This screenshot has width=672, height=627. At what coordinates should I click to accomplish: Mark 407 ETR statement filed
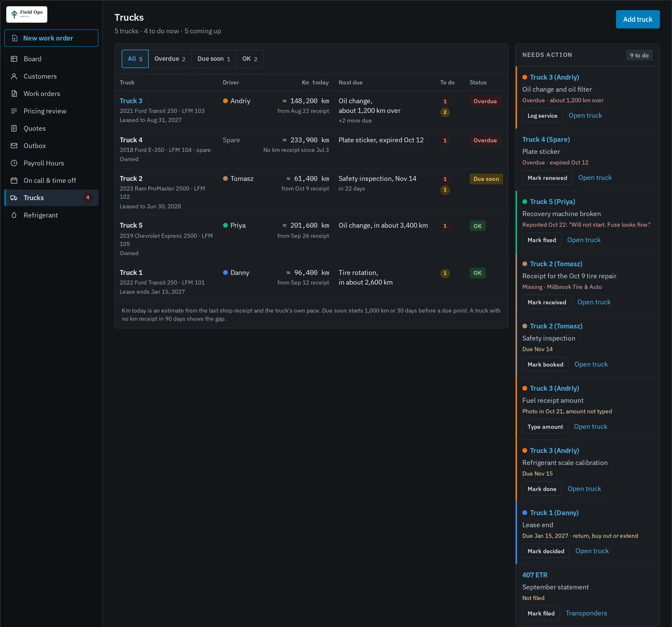click(x=541, y=613)
